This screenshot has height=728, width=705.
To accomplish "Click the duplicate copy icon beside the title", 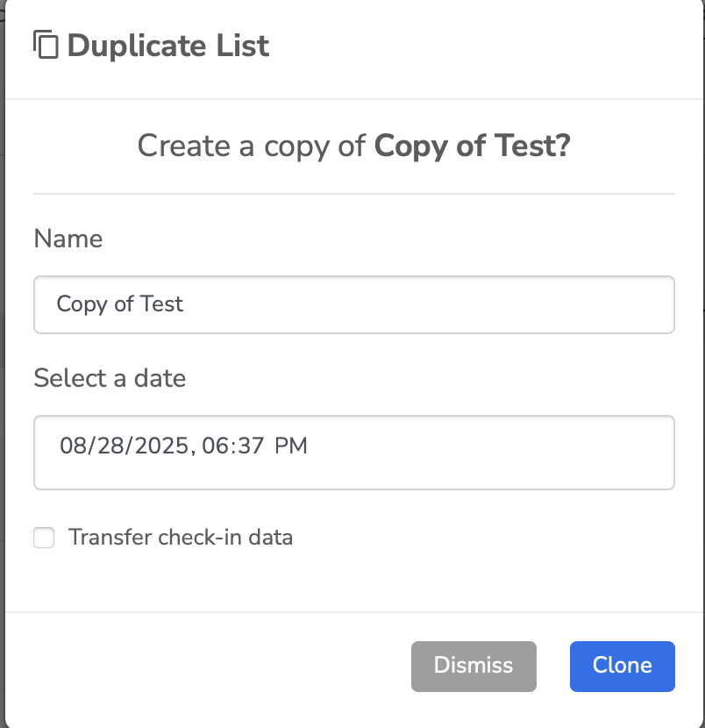I will point(46,45).
